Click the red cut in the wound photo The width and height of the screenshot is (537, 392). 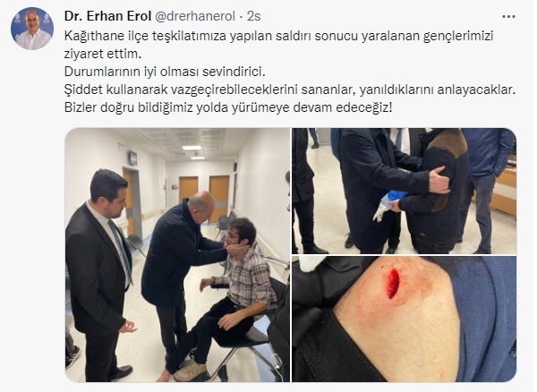[x=393, y=283]
